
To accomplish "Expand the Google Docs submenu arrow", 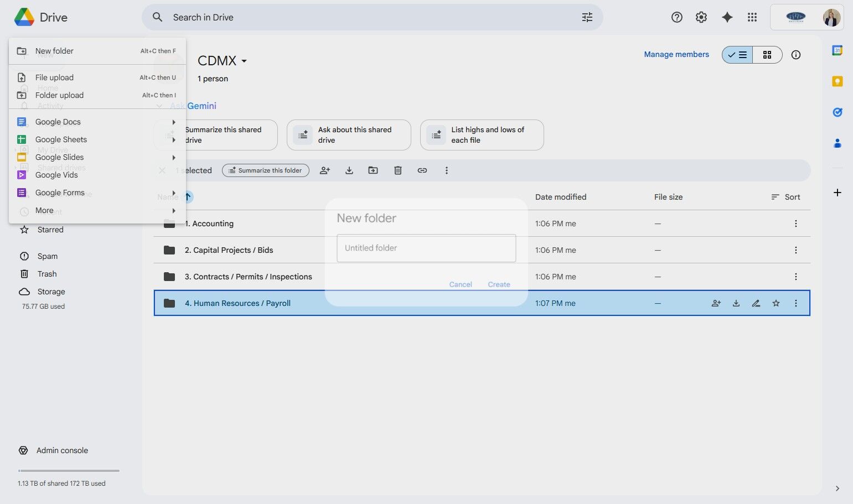I will (174, 122).
